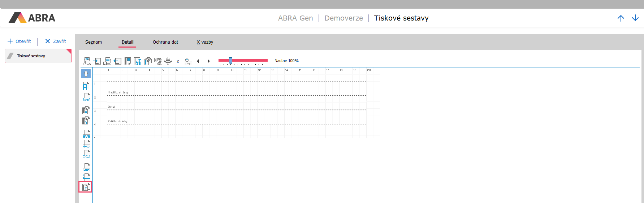The image size is (644, 203).
Task: Select the E=mc² expression field tool
Action: [x=86, y=97]
